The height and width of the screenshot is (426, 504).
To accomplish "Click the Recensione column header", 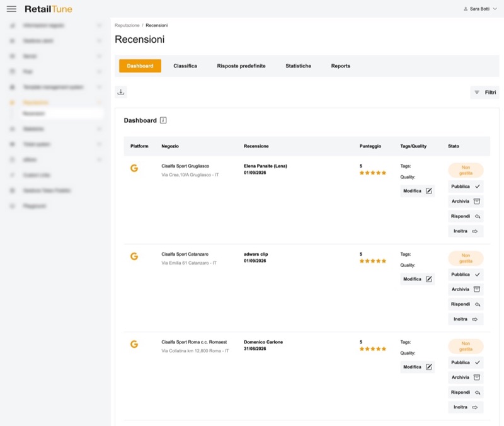I will pyautogui.click(x=256, y=146).
